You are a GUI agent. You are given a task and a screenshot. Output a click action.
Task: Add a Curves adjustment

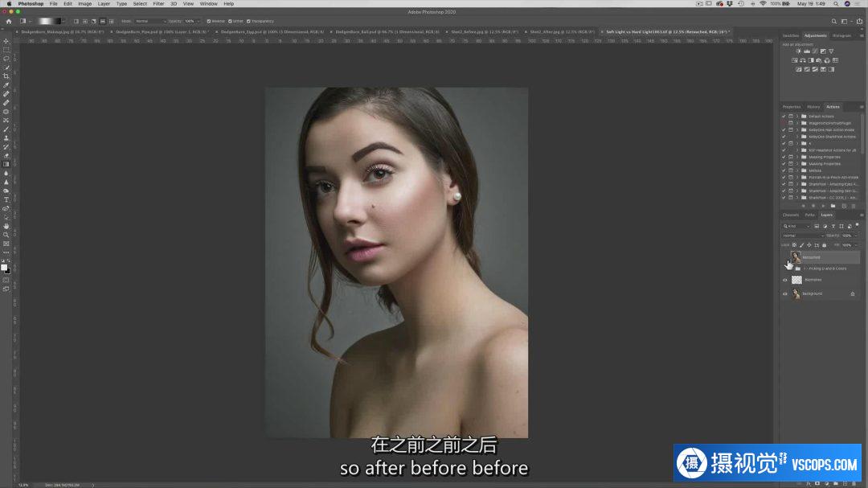click(815, 51)
